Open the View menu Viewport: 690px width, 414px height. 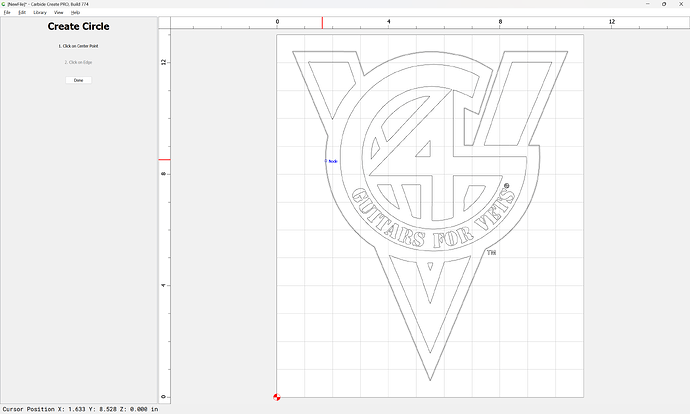59,12
